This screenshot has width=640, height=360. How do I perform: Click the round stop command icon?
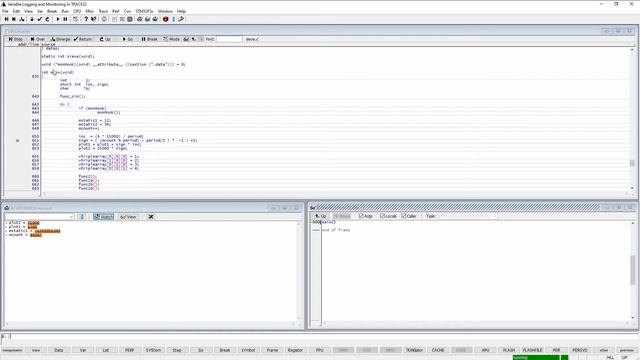[x=104, y=19]
